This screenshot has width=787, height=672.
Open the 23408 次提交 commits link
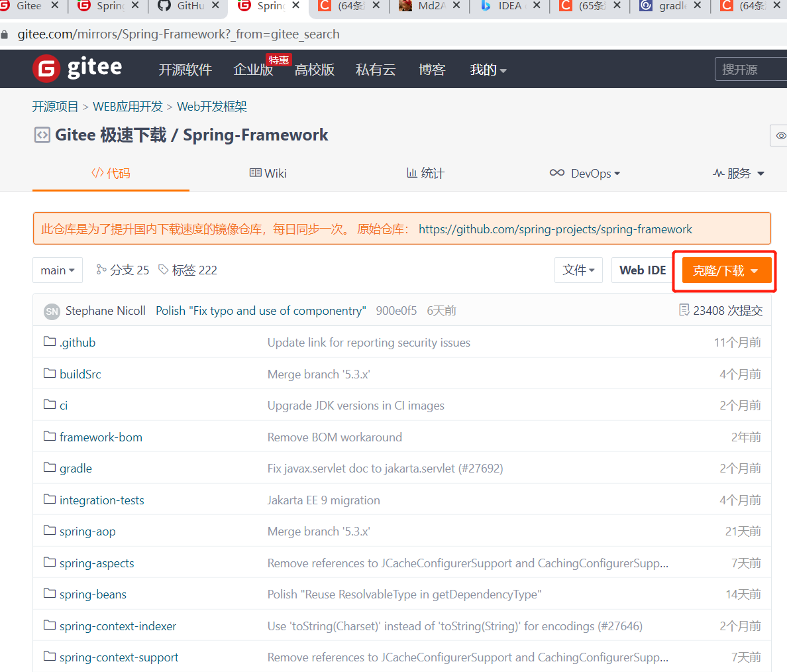pyautogui.click(x=721, y=310)
